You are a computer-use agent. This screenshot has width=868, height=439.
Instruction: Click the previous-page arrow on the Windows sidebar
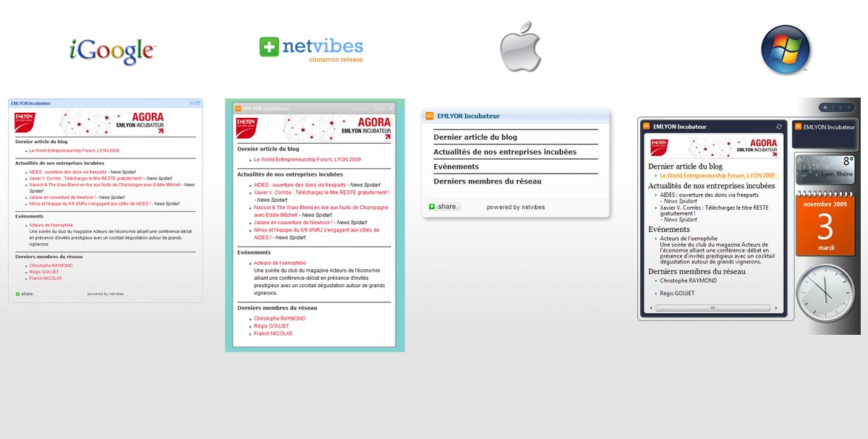838,108
